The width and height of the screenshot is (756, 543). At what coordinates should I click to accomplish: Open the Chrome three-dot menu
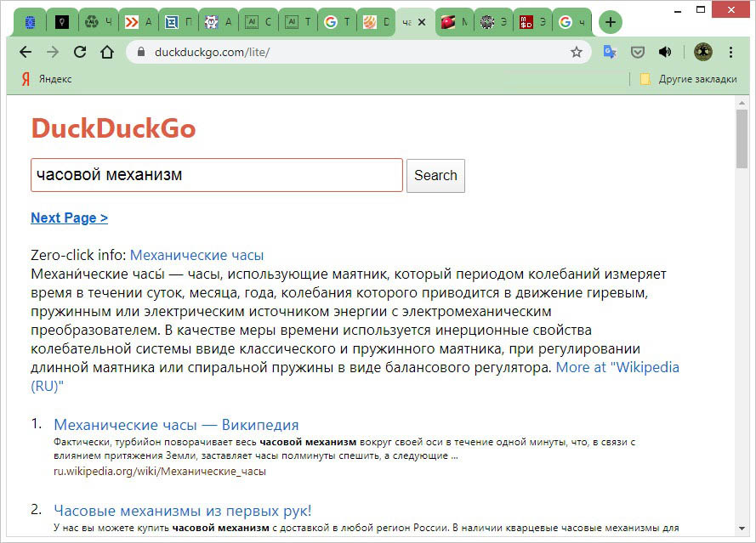pos(731,52)
